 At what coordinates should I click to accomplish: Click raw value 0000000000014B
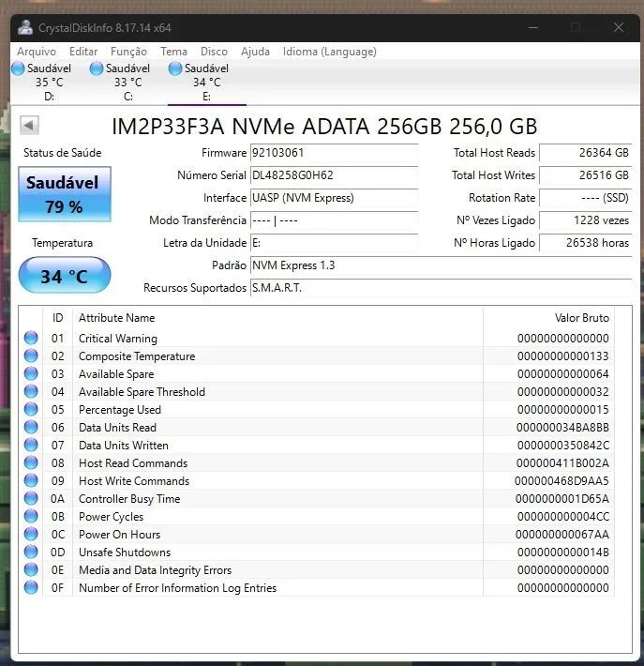(x=563, y=552)
